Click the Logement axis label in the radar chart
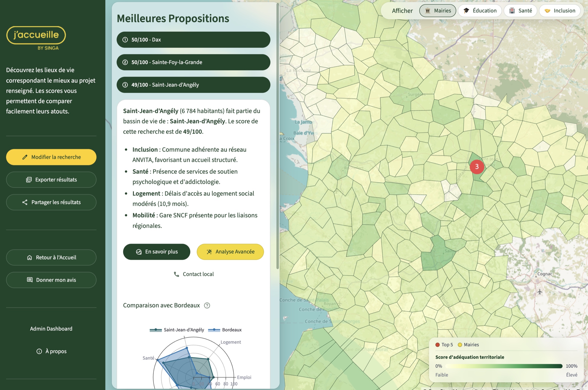This screenshot has width=588, height=390. 231,342
